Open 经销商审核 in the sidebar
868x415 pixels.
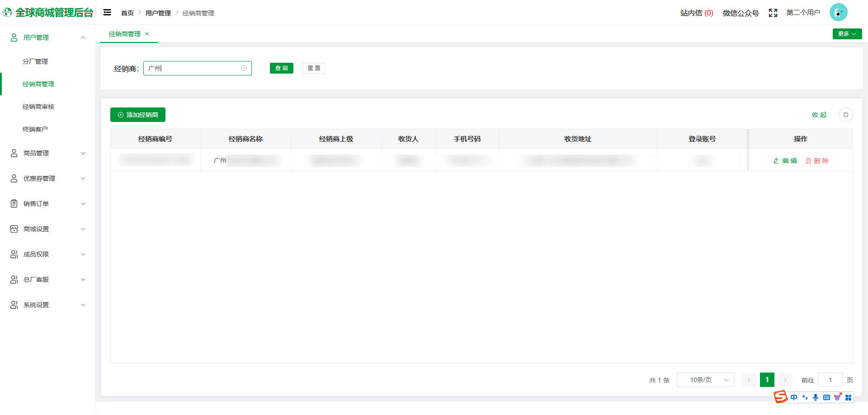pos(38,107)
